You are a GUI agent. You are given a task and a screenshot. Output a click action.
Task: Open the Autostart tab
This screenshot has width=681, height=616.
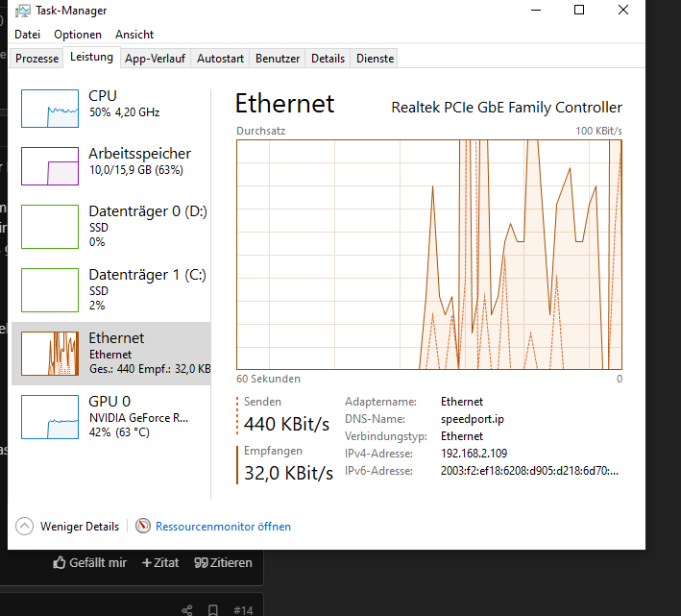tap(220, 59)
